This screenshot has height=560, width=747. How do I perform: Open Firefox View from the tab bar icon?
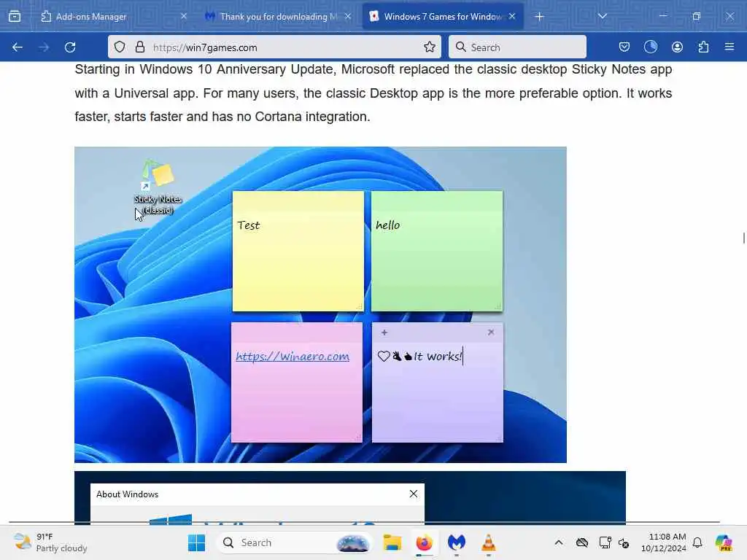[x=15, y=17]
